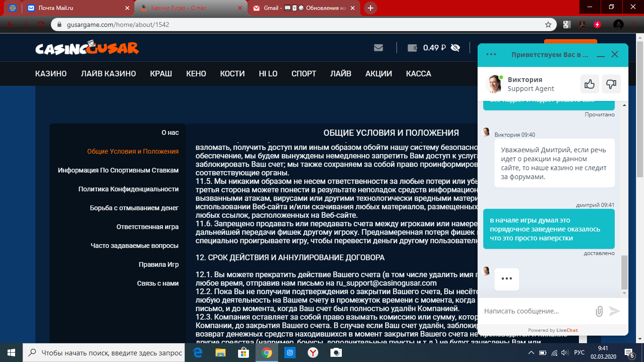
Task: Open the АКЦИИ promotions section
Action: pyautogui.click(x=379, y=74)
